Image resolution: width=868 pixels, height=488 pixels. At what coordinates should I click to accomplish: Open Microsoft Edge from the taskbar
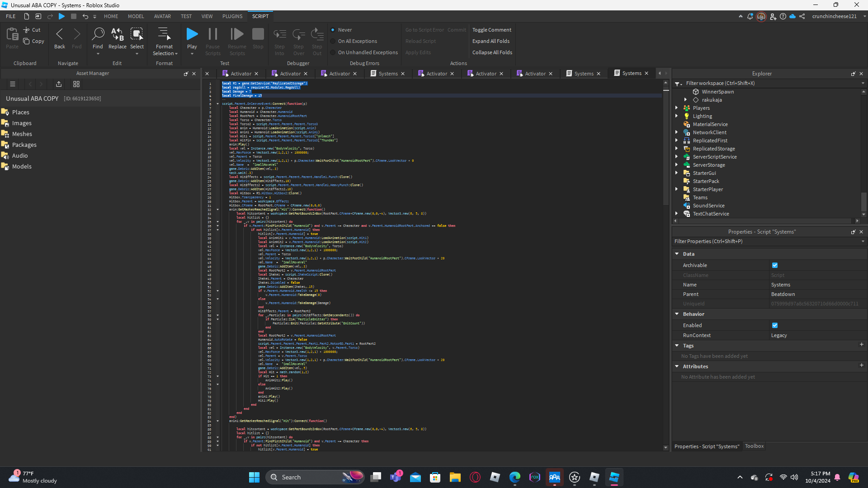pyautogui.click(x=515, y=477)
